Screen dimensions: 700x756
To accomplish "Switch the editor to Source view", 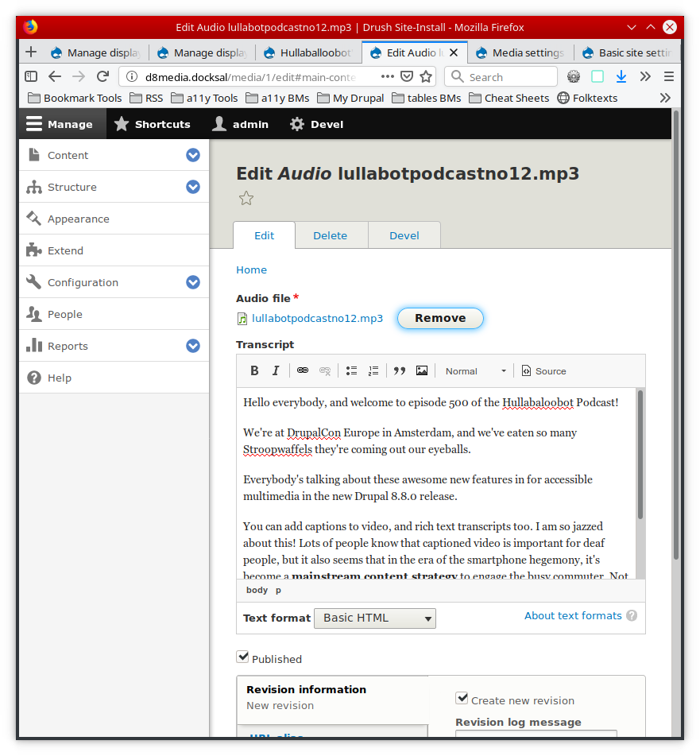I will 544,370.
